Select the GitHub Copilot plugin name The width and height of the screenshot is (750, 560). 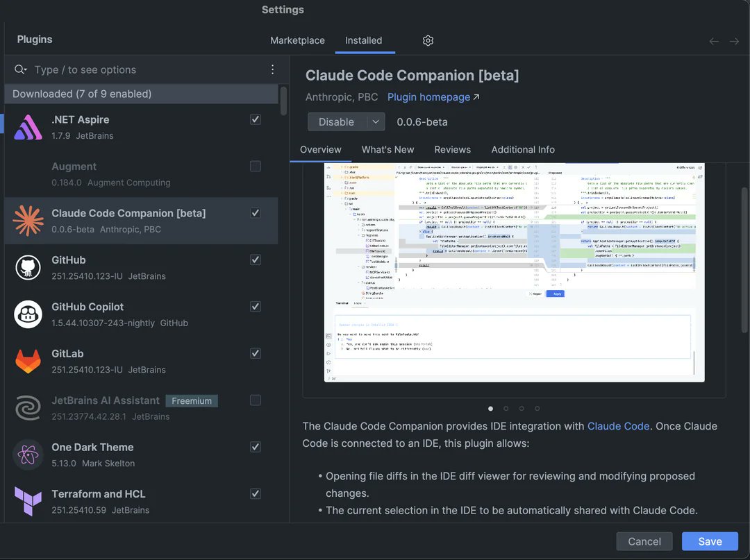(x=87, y=307)
